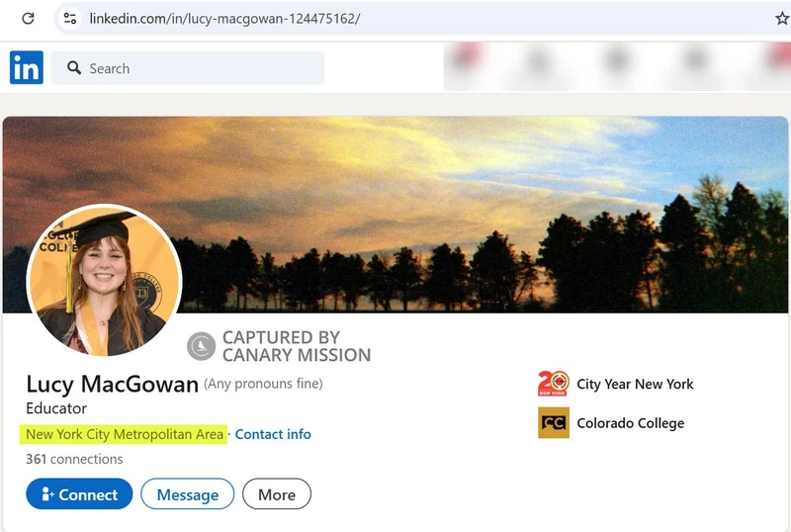Reload the page with the browser refresh icon

29,19
